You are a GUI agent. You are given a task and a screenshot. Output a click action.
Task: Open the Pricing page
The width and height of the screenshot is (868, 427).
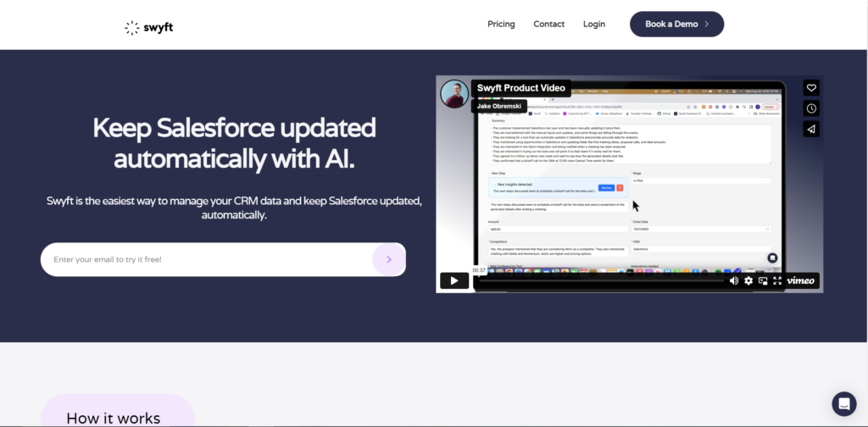point(501,24)
